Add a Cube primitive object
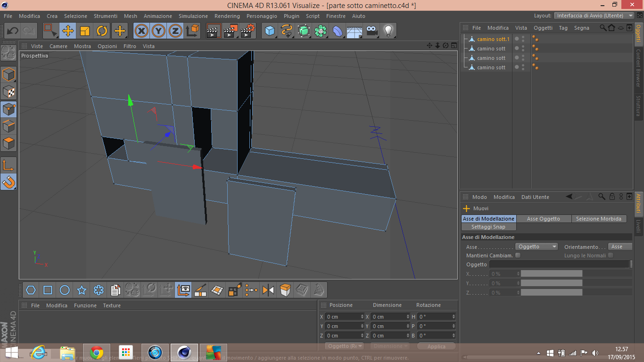 pyautogui.click(x=270, y=31)
